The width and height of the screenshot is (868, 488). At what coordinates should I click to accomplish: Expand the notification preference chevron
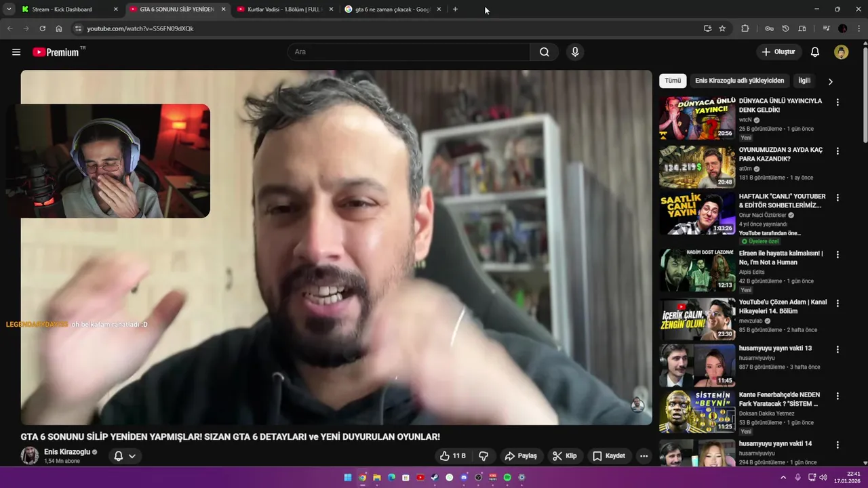pyautogui.click(x=132, y=456)
